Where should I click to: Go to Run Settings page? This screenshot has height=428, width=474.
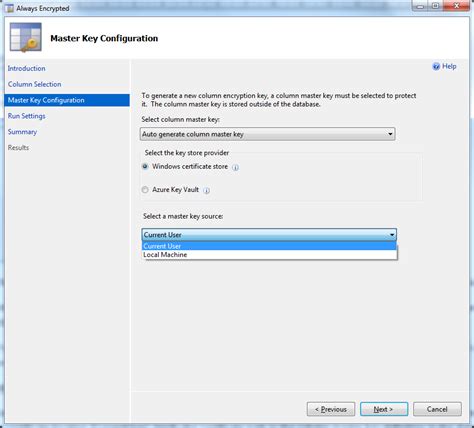(x=27, y=116)
